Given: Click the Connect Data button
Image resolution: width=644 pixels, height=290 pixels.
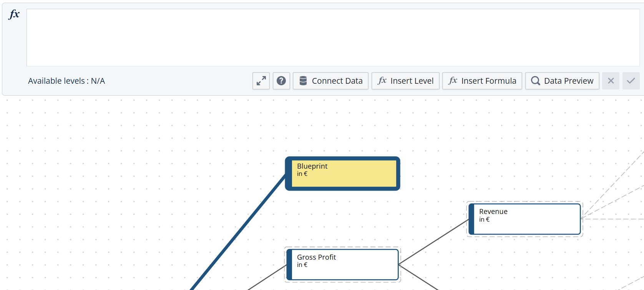Looking at the screenshot, I should point(330,81).
